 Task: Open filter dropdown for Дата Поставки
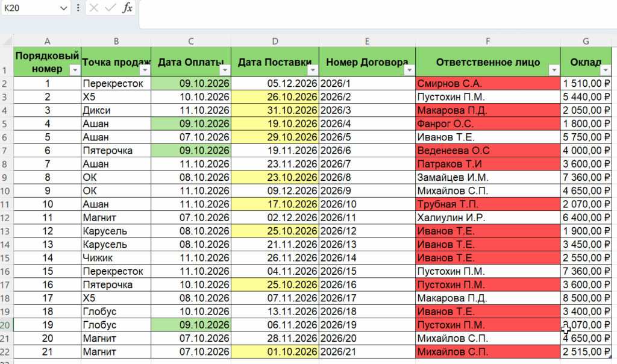tap(313, 70)
